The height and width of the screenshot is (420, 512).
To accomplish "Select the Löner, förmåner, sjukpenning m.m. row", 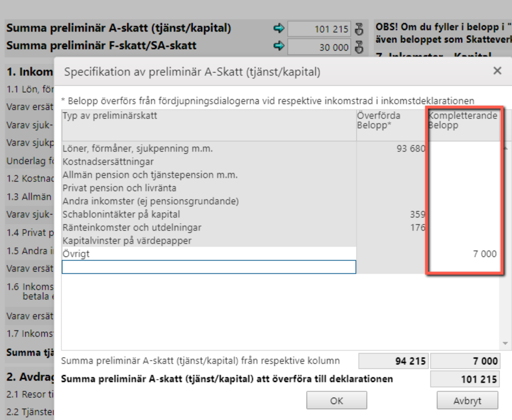I will tap(209, 148).
